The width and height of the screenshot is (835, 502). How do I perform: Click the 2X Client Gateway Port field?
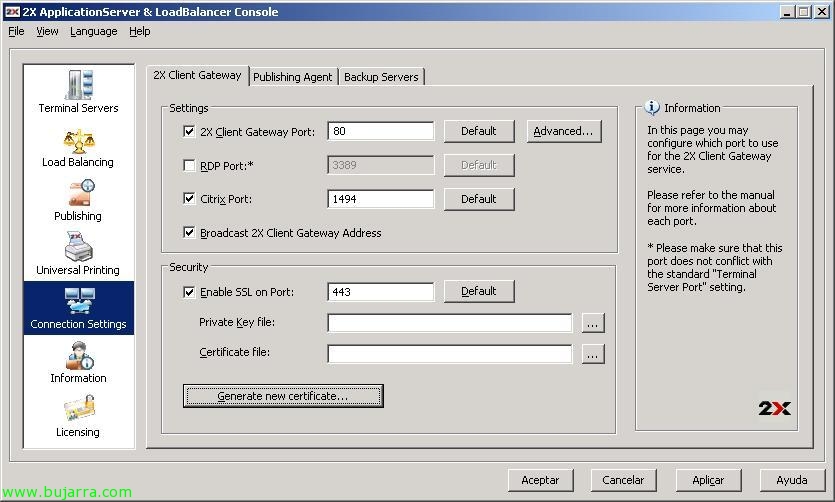[381, 131]
